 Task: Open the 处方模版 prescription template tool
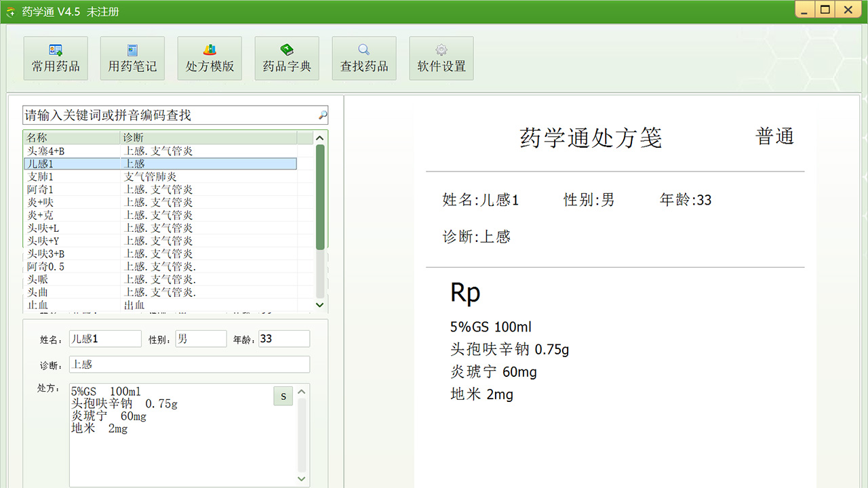(x=210, y=58)
